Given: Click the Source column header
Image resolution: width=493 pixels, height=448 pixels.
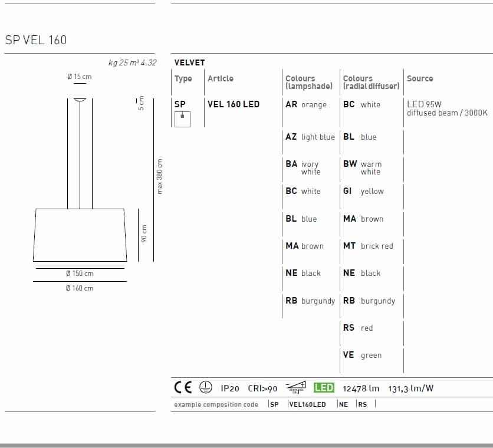Looking at the screenshot, I should (x=419, y=78).
